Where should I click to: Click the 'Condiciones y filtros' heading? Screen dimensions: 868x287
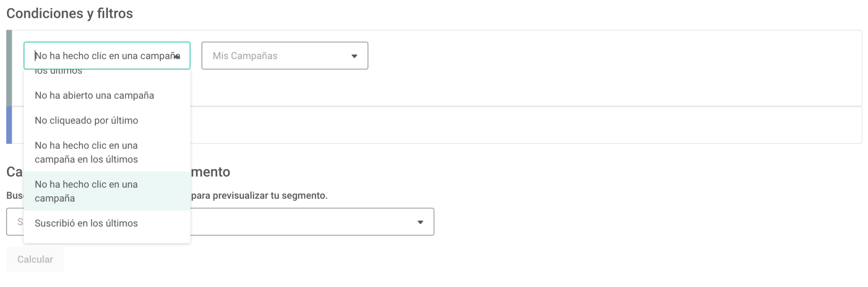click(70, 14)
